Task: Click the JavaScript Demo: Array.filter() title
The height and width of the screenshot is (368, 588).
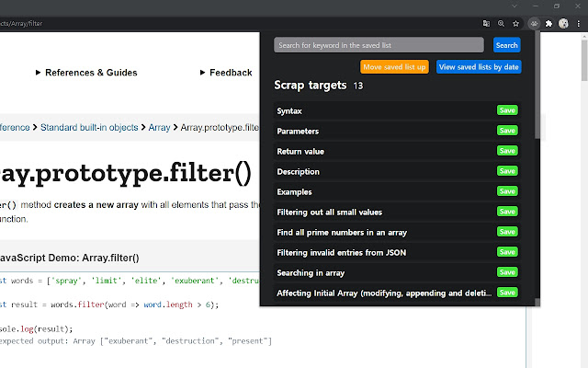Action: [70, 258]
